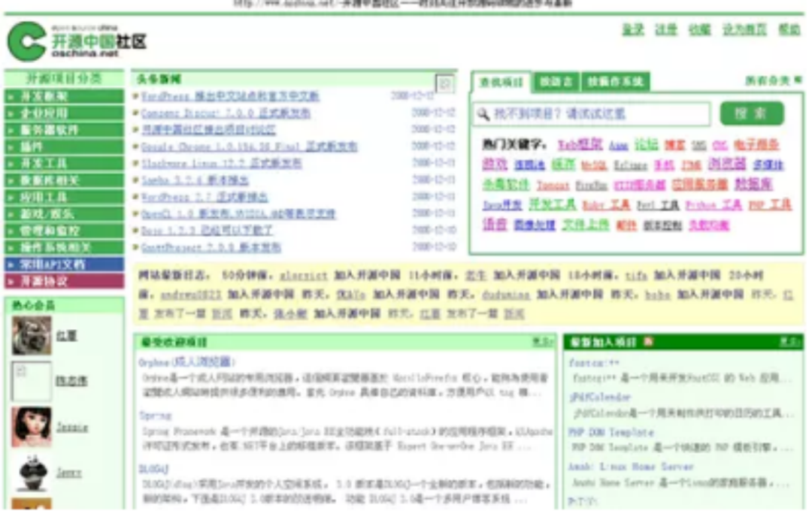Open the 服务器软件 category
Screen dimensions: 812x523
tap(64, 130)
